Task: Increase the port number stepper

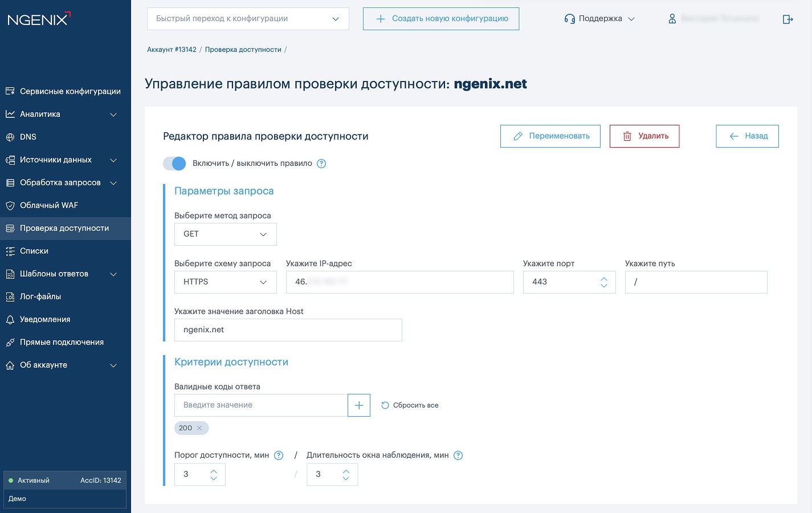Action: pos(604,279)
